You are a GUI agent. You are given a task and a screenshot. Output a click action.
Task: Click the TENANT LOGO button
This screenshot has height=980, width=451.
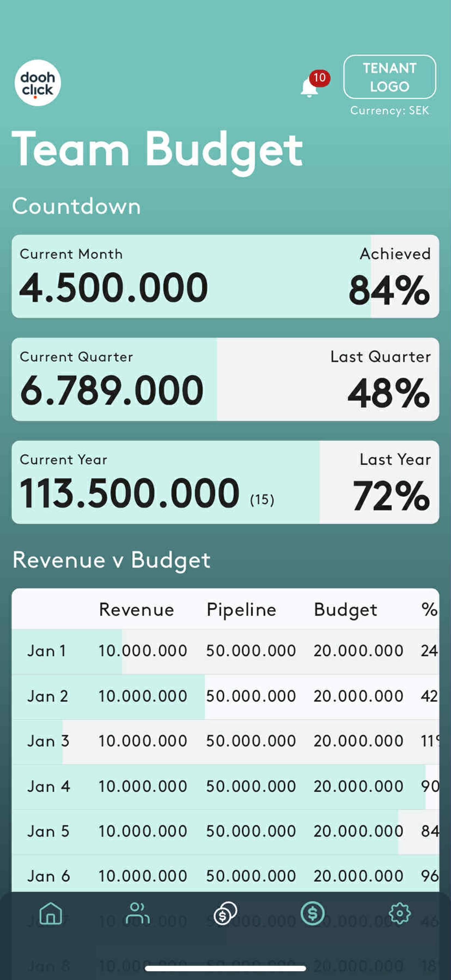(389, 77)
